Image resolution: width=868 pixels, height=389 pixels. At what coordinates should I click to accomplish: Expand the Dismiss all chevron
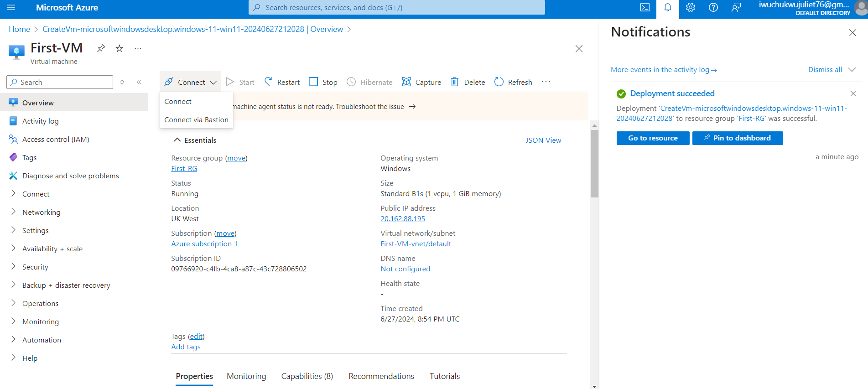click(852, 70)
